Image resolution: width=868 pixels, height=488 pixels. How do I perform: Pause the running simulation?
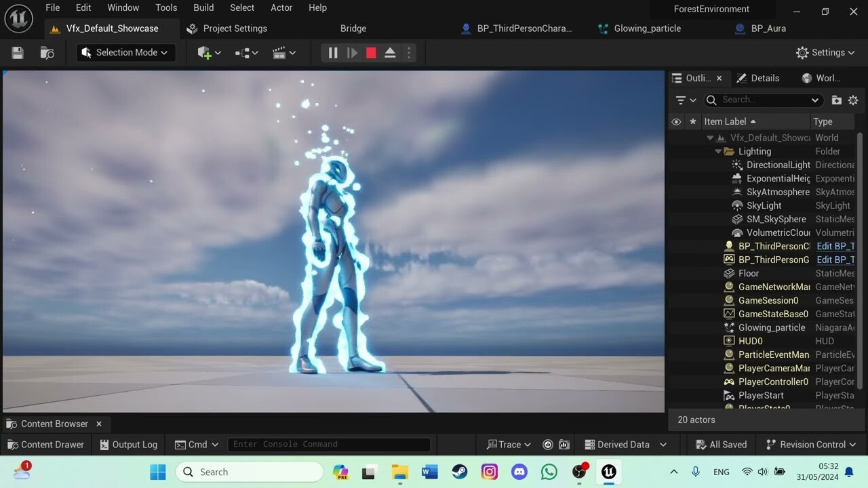(333, 52)
